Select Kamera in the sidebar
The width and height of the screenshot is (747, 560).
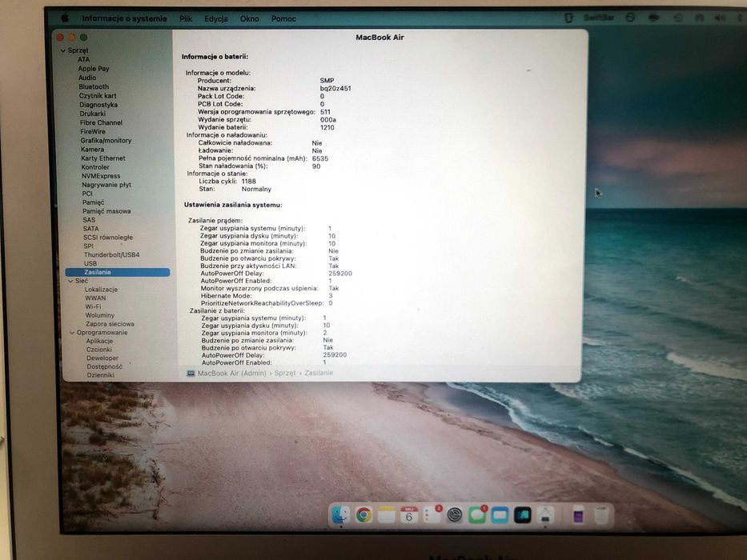[92, 149]
